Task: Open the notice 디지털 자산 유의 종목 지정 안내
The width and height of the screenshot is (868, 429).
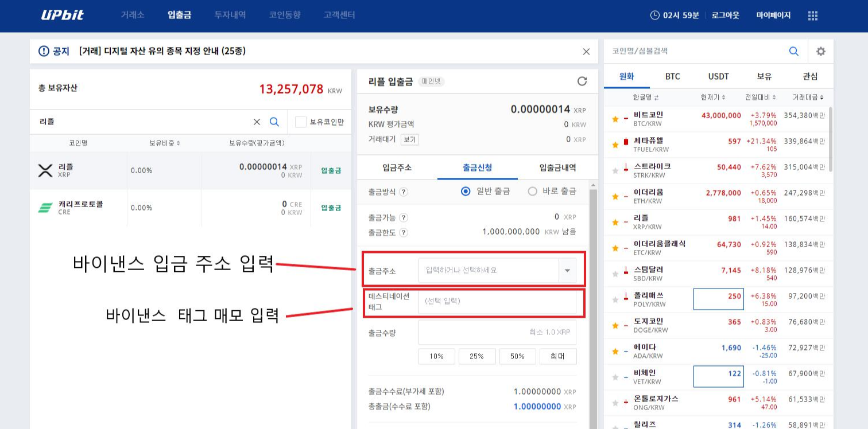Action: [162, 51]
